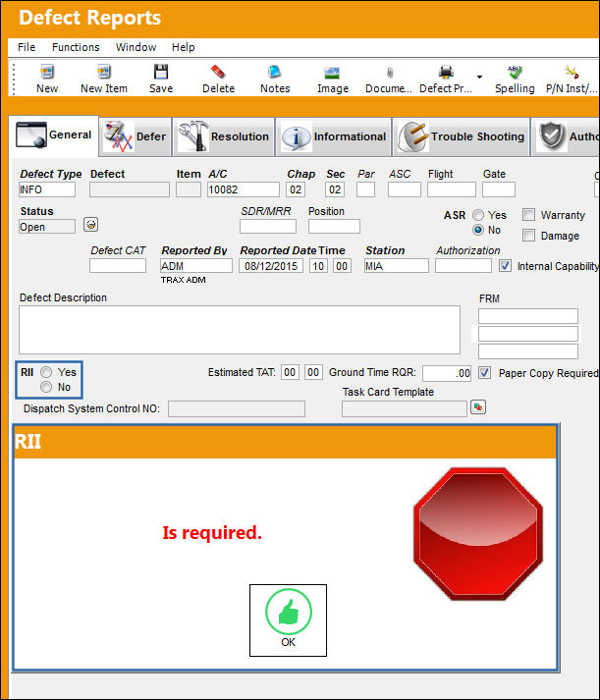
Task: Open the Functions menu
Action: pyautogui.click(x=76, y=47)
